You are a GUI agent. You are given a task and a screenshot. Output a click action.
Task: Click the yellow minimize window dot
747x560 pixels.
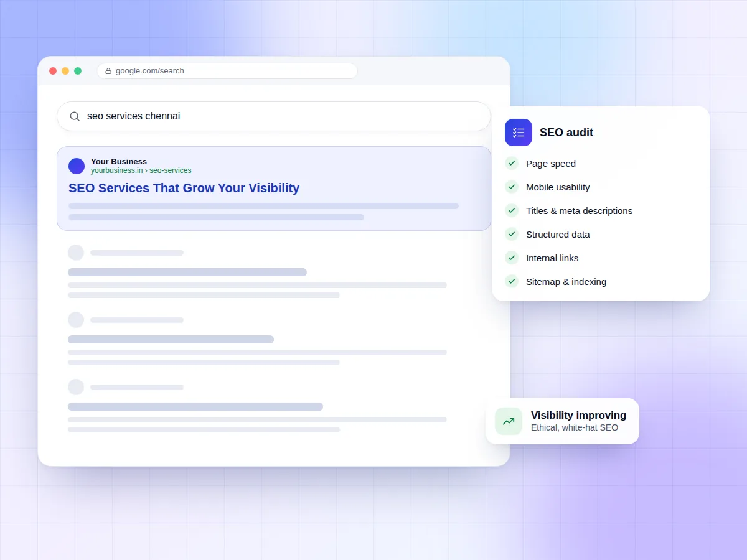(x=65, y=71)
